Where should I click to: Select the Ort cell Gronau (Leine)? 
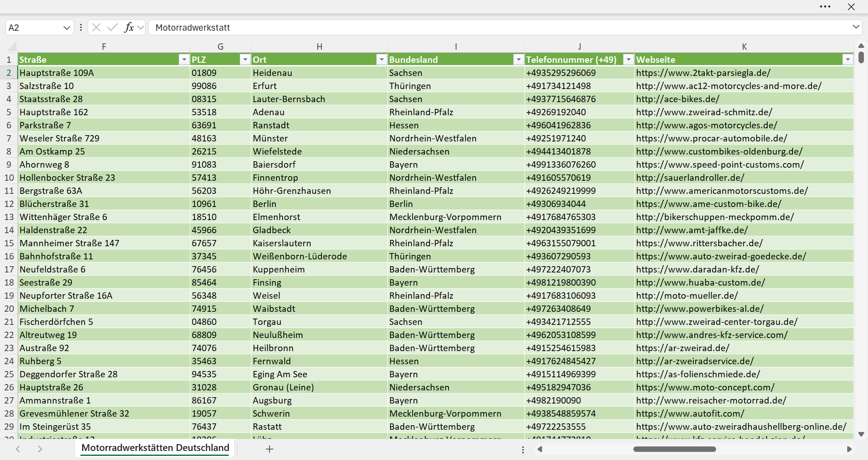[319, 387]
